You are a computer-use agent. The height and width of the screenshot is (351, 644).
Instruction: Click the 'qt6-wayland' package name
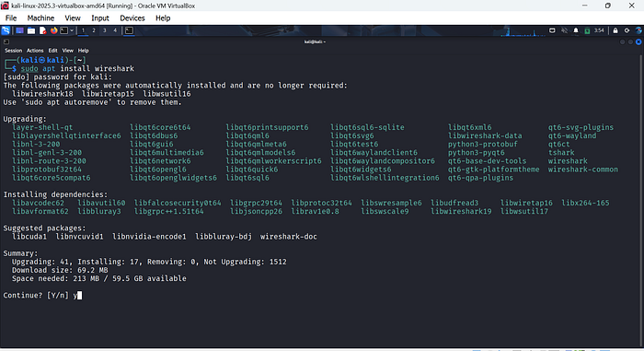pyautogui.click(x=572, y=135)
